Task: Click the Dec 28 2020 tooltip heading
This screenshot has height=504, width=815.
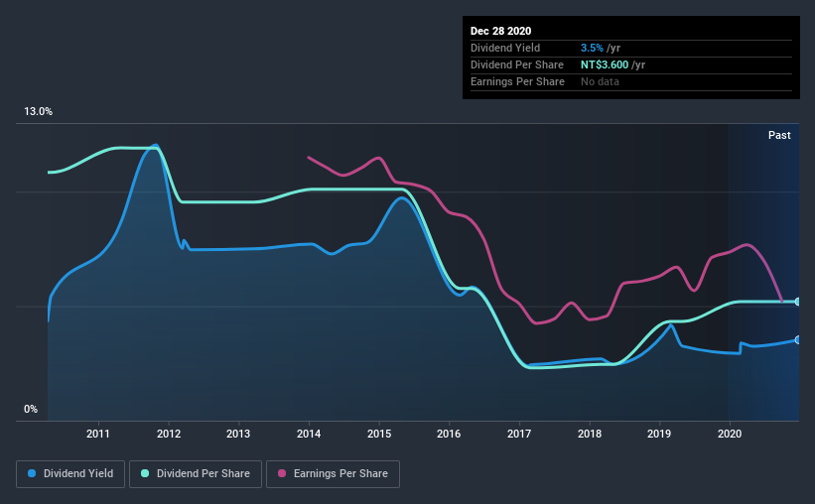Action: pyautogui.click(x=500, y=31)
